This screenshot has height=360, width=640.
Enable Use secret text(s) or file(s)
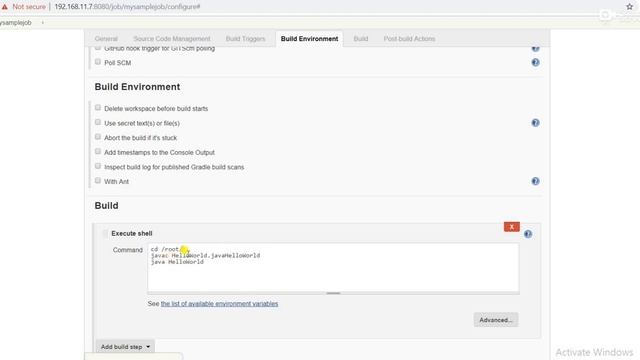(98, 122)
